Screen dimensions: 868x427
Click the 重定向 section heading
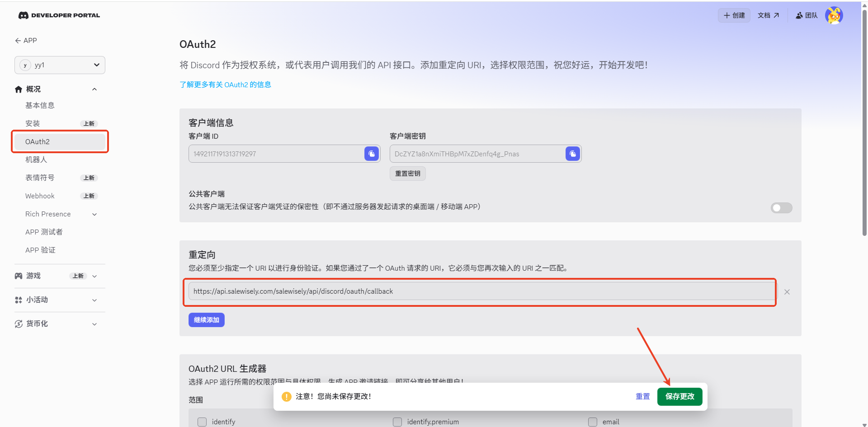[x=202, y=255]
